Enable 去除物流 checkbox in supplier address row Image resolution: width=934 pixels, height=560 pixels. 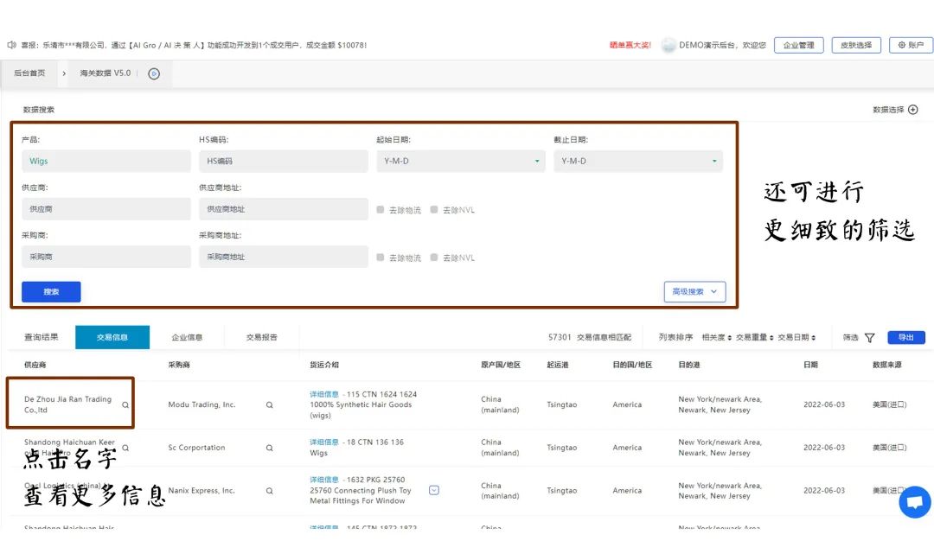(x=381, y=210)
